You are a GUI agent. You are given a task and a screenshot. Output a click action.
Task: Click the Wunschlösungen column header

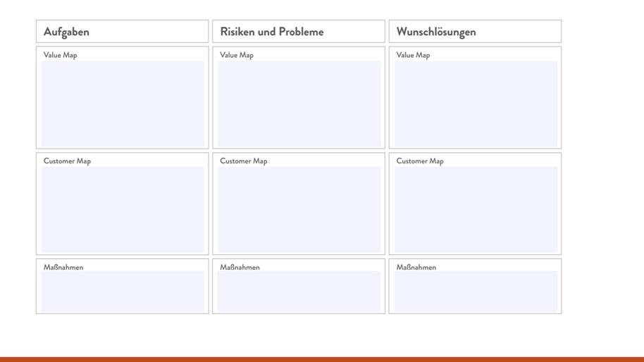(475, 31)
